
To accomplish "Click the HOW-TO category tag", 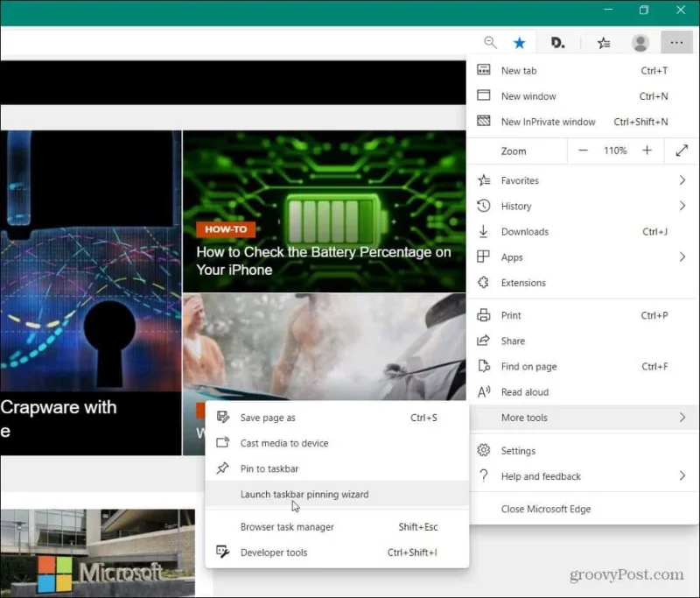I will click(226, 229).
